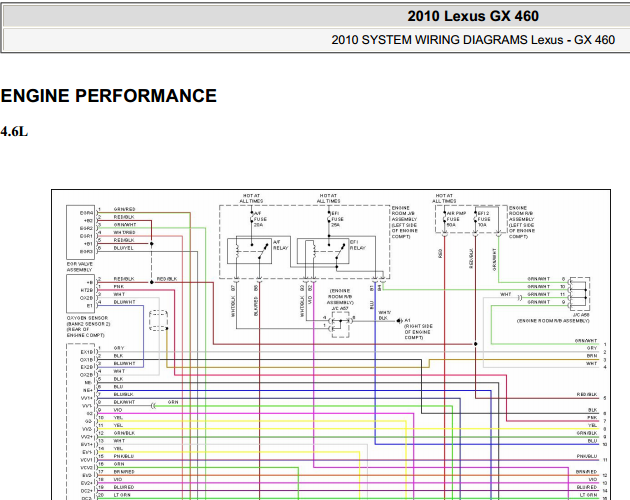Click 'BLU/RED' wire label on pin 19
Viewport: 630px width, 500px height.
(x=124, y=487)
